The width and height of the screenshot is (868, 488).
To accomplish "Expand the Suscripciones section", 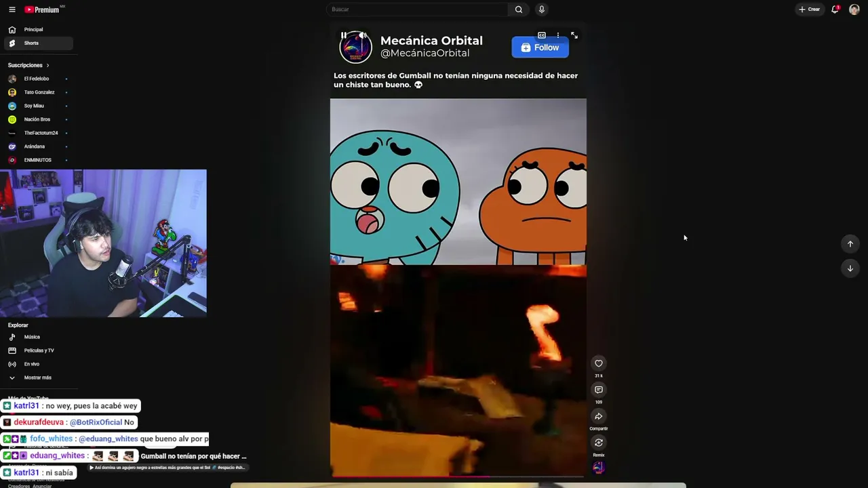I will point(28,65).
